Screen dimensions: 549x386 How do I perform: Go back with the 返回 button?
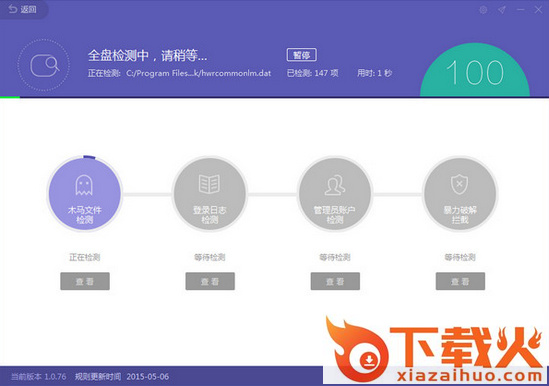pos(23,9)
